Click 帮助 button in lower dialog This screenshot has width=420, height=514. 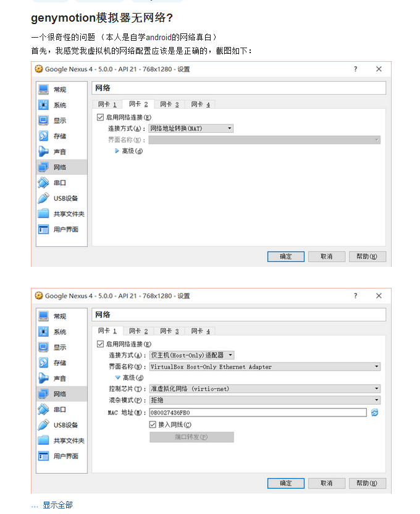(x=367, y=483)
